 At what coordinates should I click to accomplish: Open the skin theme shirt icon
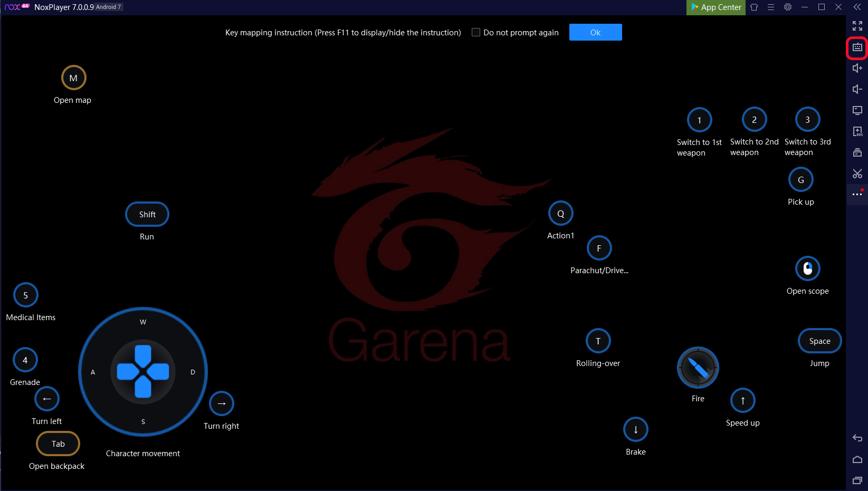[x=754, y=7]
